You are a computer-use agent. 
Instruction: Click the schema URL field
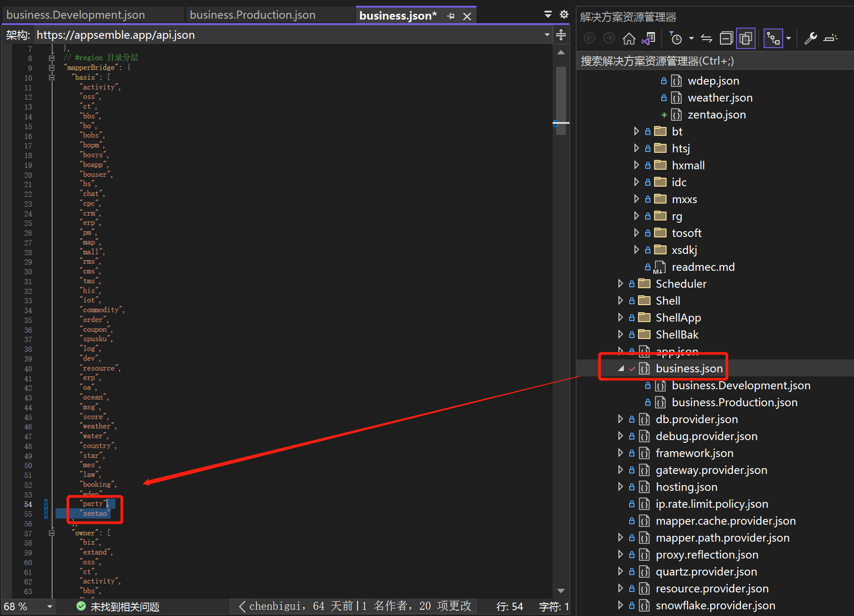click(x=293, y=35)
